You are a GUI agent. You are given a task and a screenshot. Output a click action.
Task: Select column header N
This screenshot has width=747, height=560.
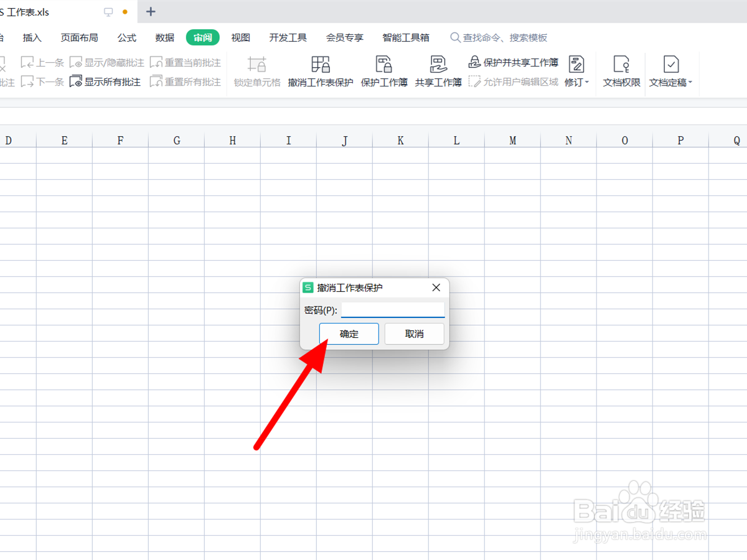569,141
